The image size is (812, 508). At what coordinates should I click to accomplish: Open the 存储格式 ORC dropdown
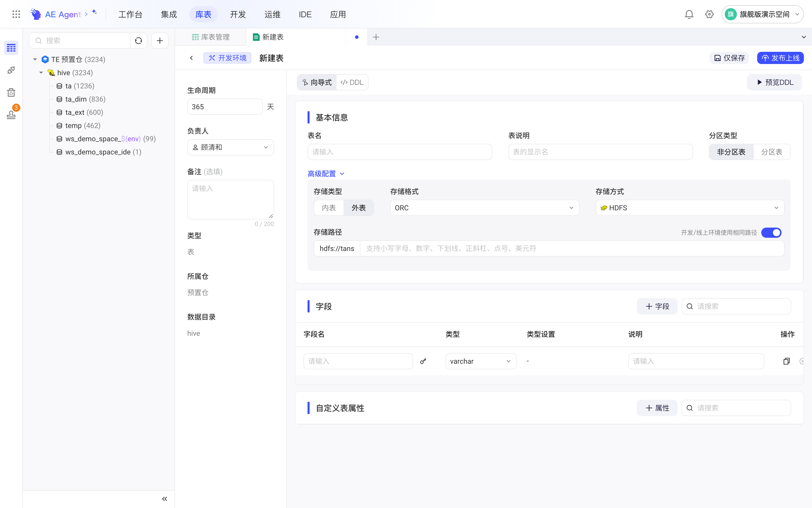pos(484,208)
